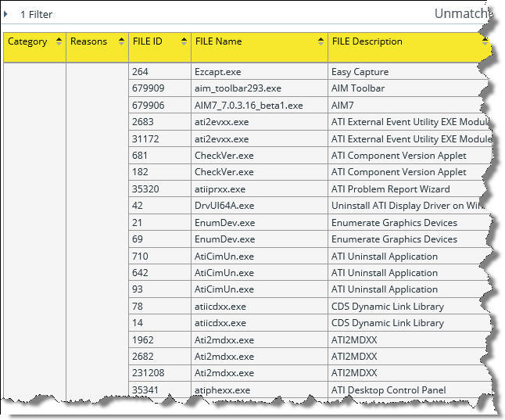Select the AIM Toolbar description

[x=358, y=88]
